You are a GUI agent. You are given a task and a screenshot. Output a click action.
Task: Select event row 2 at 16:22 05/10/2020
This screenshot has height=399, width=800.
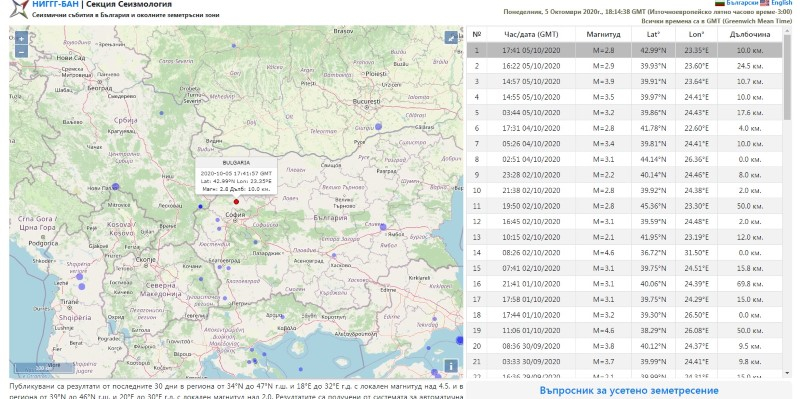click(x=624, y=66)
